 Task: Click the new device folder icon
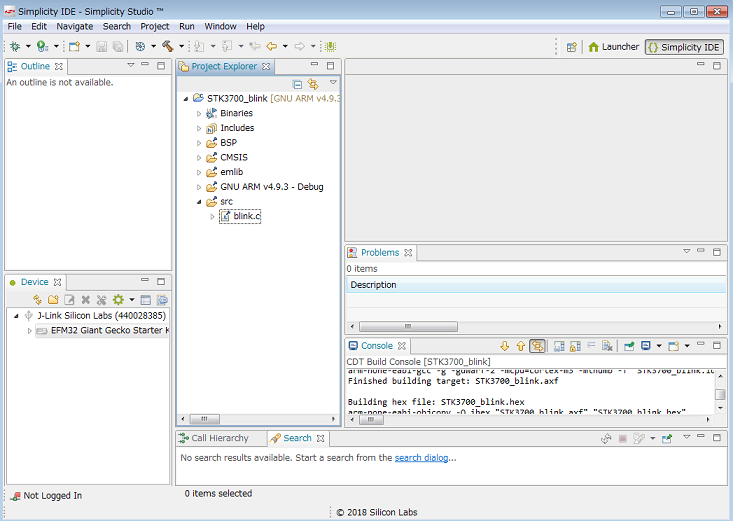coord(53,300)
